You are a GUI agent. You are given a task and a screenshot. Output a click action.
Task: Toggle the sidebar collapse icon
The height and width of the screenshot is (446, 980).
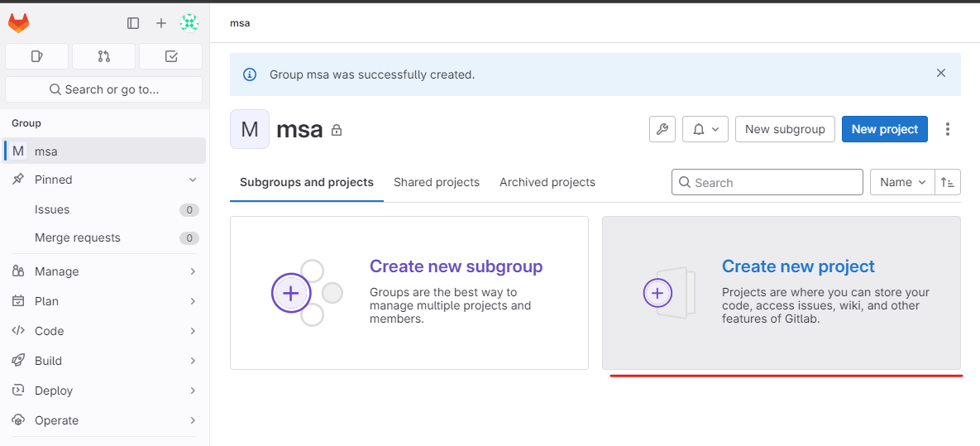[x=133, y=23]
